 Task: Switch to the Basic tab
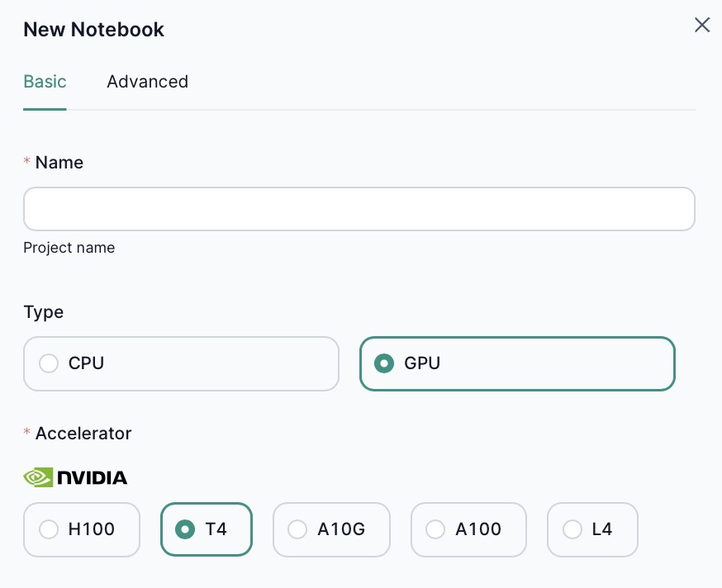click(x=45, y=81)
